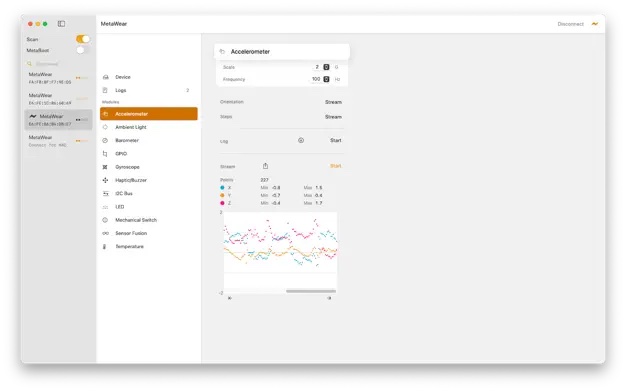Select the LED module
Viewport: 626px width, 391px height.
pos(149,207)
